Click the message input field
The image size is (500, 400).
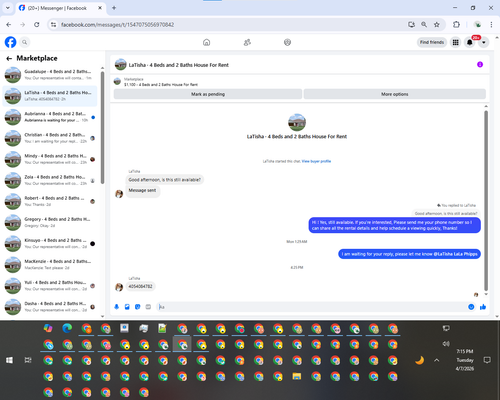point(311,307)
